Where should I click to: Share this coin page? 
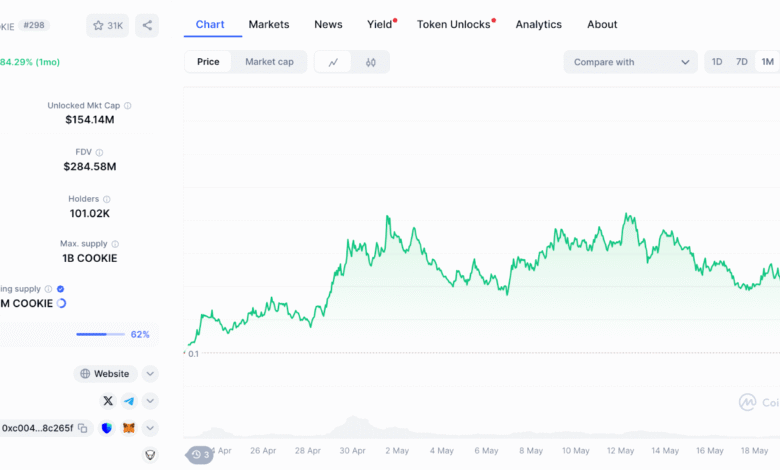(147, 25)
